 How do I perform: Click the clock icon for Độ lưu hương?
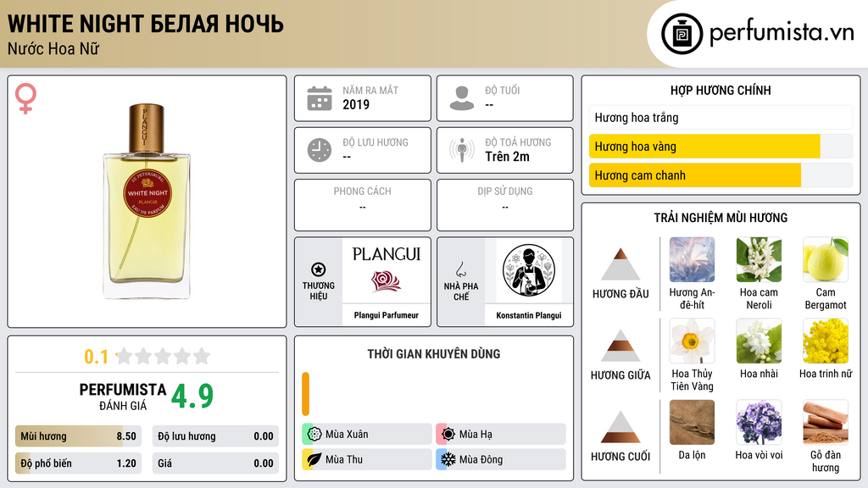point(320,150)
